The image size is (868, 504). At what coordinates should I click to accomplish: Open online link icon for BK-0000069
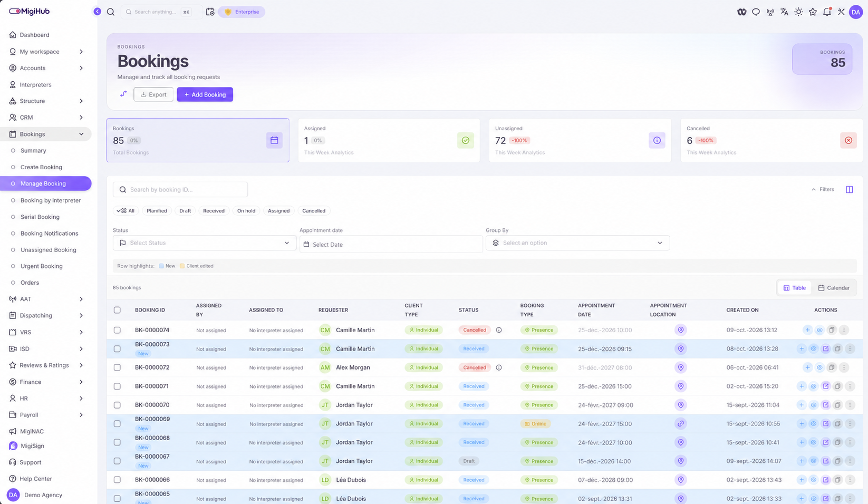pyautogui.click(x=681, y=423)
